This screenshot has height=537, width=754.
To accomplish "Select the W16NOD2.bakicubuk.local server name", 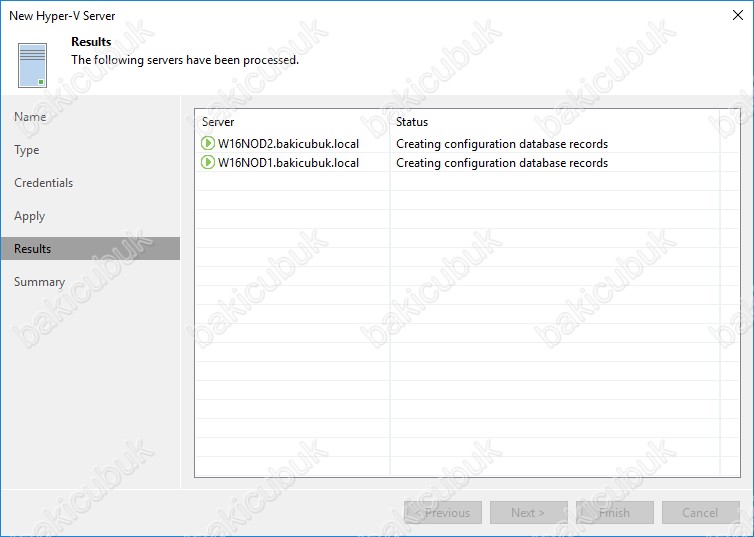I will click(289, 144).
